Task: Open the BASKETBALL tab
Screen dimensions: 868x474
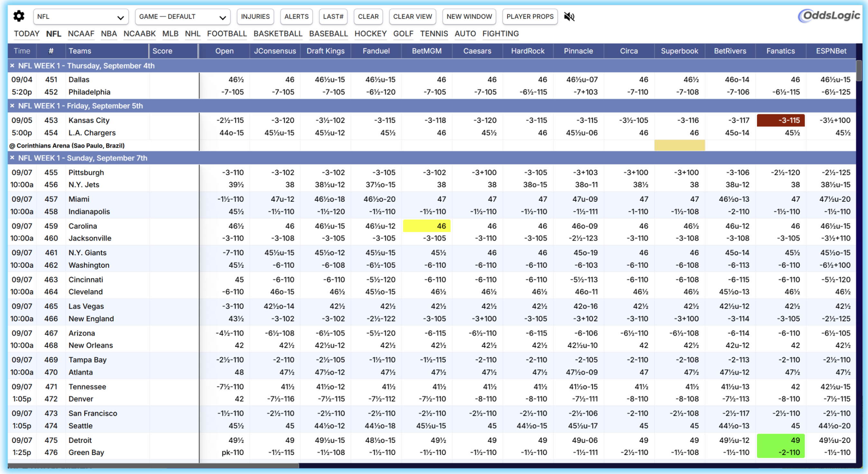Action: (278, 34)
